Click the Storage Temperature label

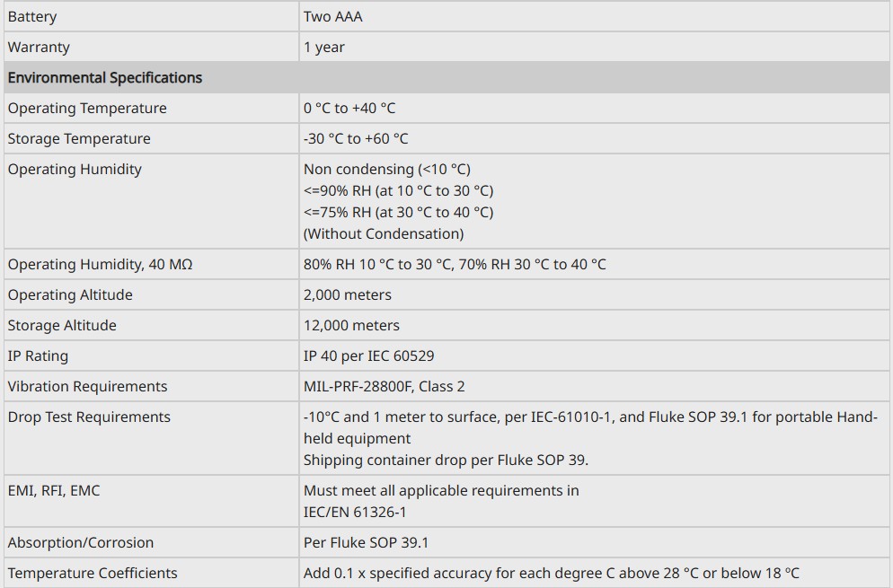79,138
